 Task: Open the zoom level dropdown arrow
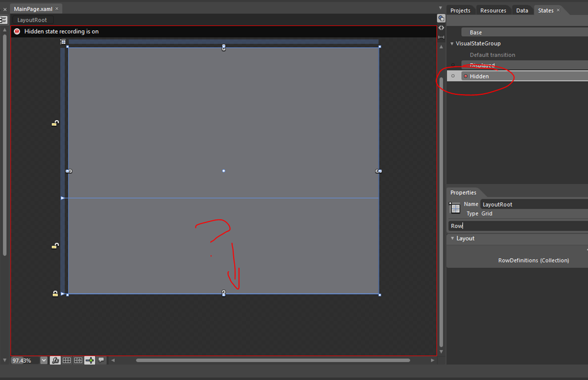point(44,360)
